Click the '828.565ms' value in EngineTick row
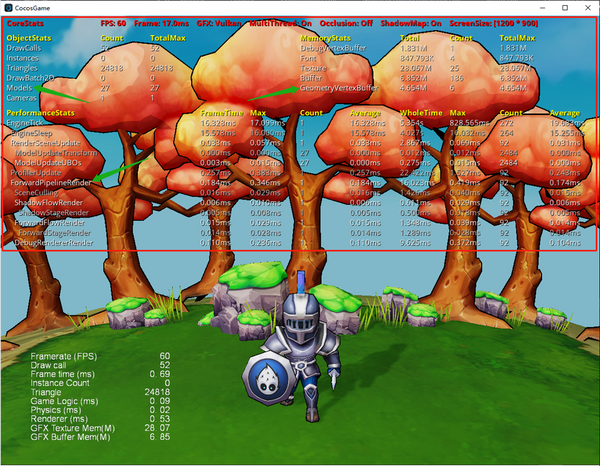 [x=470, y=123]
